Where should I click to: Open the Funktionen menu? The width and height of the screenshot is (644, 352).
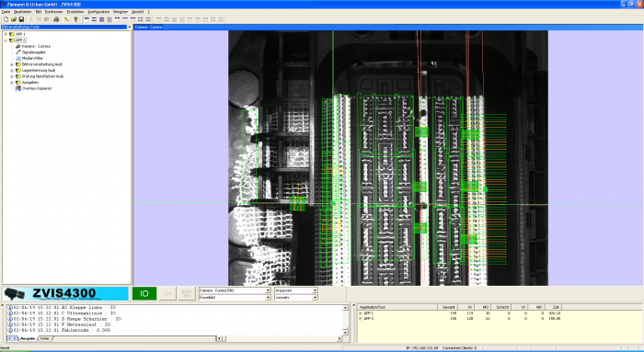[53, 12]
